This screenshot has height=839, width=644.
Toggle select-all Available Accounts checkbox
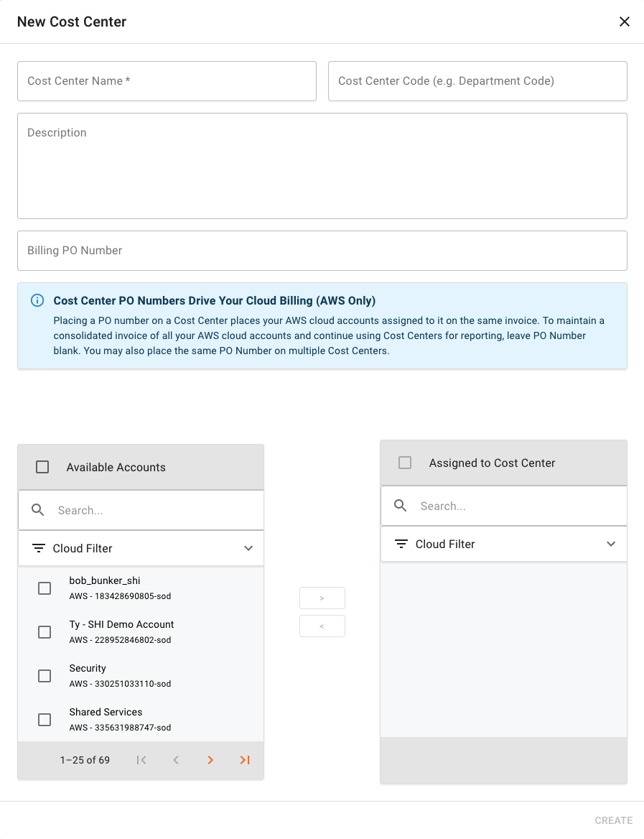42,467
